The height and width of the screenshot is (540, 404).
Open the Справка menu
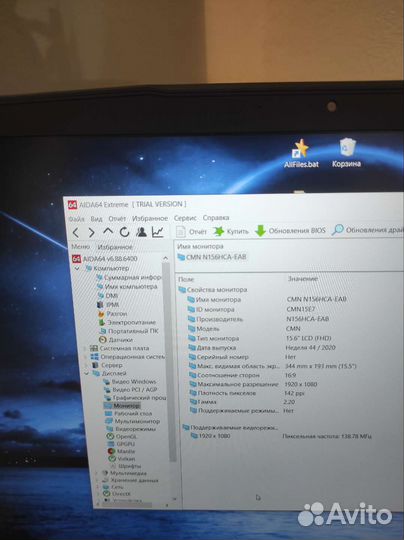click(216, 218)
